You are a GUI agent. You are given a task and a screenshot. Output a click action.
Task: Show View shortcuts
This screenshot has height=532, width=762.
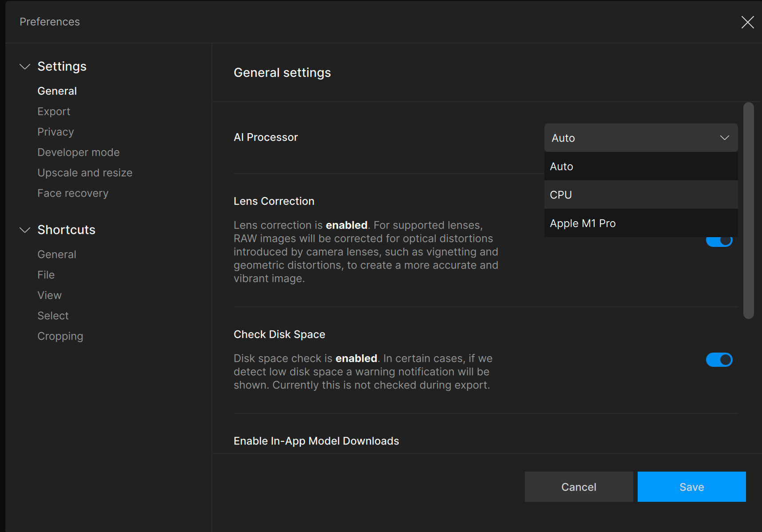pyautogui.click(x=49, y=295)
